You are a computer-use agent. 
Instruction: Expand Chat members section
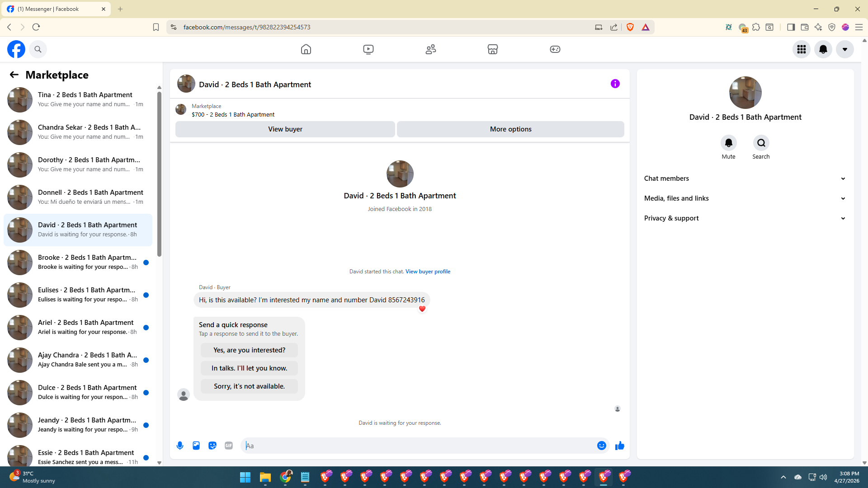[745, 178]
